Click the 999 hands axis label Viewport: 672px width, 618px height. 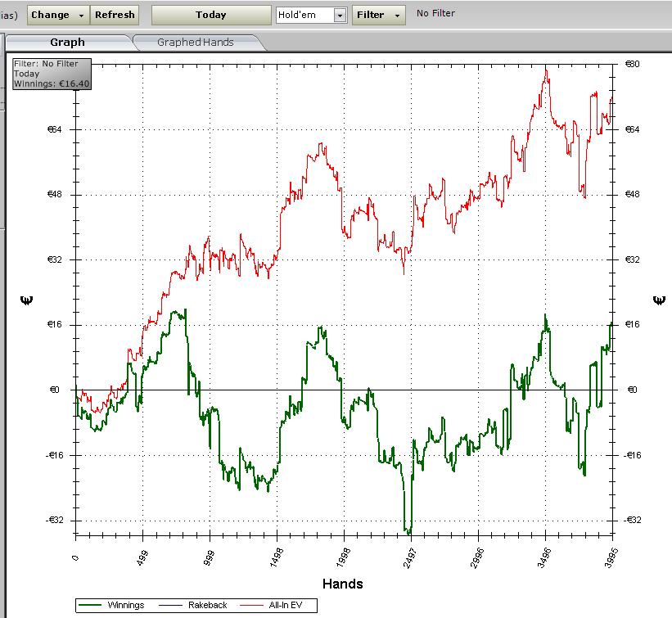point(208,557)
